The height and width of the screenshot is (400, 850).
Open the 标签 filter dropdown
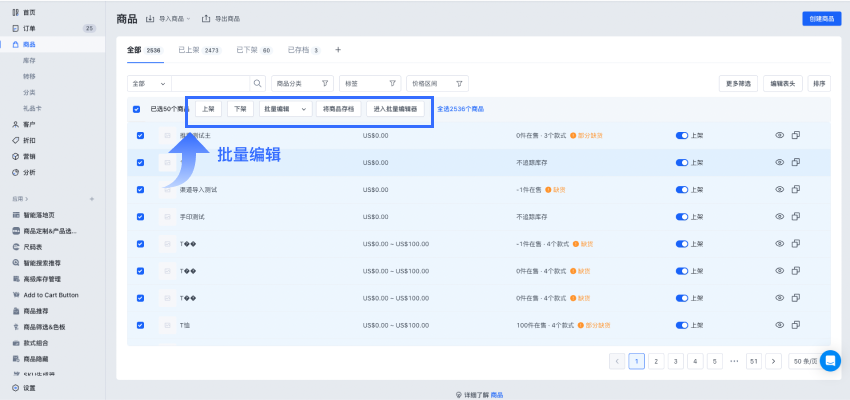(x=370, y=83)
